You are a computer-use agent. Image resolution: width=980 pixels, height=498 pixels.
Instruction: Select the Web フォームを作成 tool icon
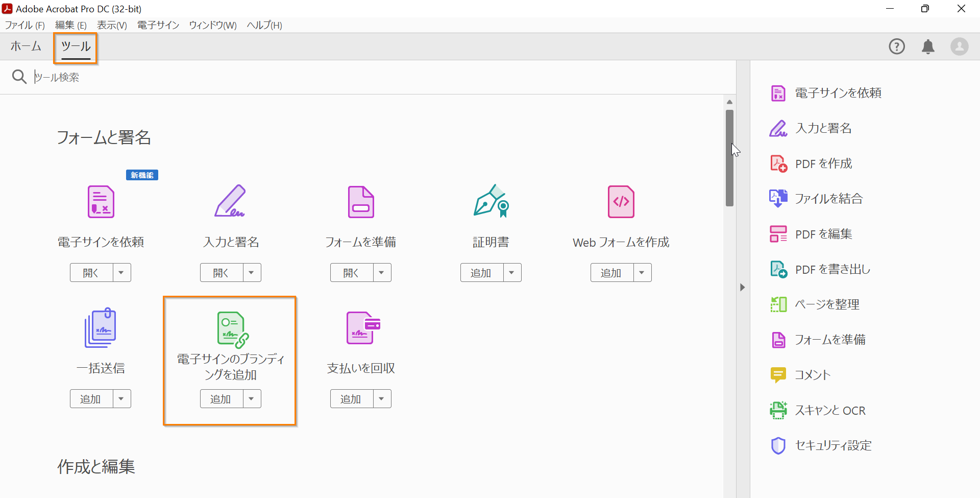pos(621,201)
